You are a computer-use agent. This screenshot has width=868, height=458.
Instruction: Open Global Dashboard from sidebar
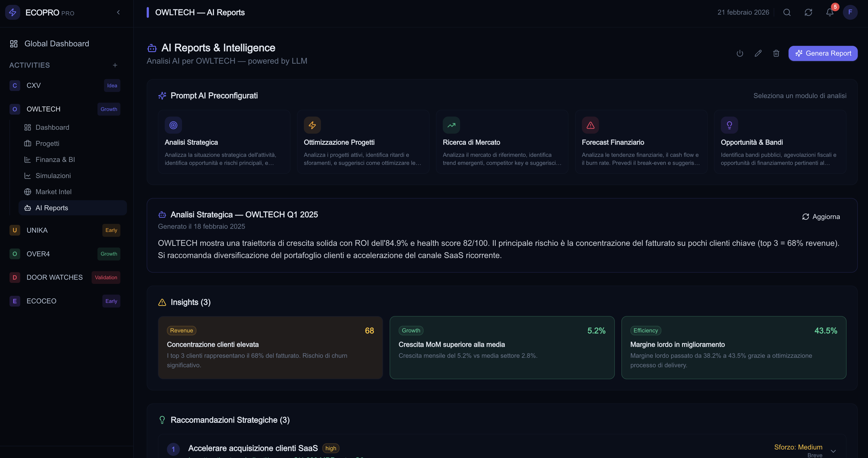57,44
